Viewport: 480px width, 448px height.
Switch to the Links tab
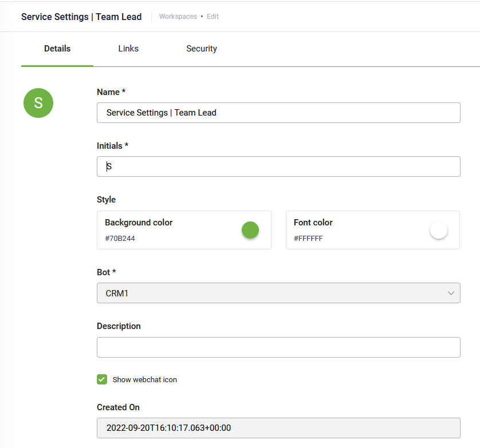(x=128, y=49)
